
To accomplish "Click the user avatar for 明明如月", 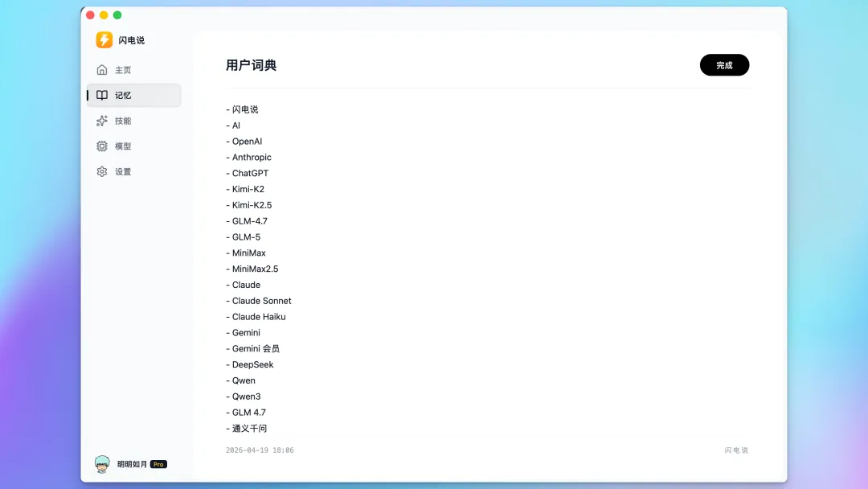I will (102, 464).
